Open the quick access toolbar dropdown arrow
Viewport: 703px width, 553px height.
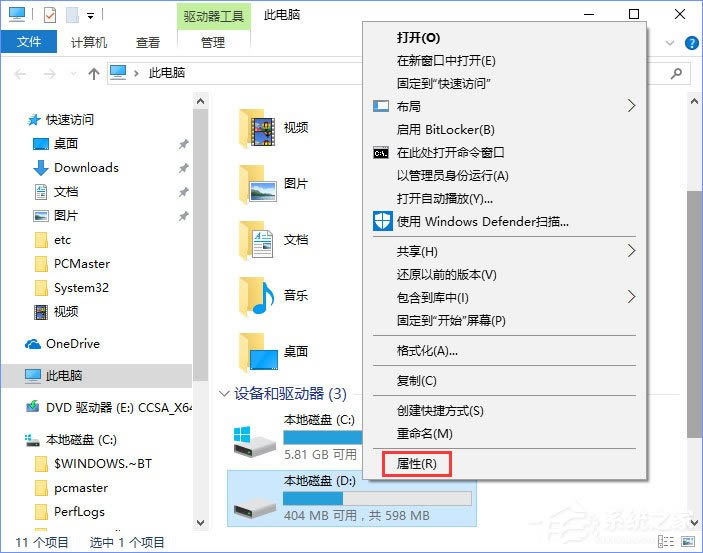point(91,16)
